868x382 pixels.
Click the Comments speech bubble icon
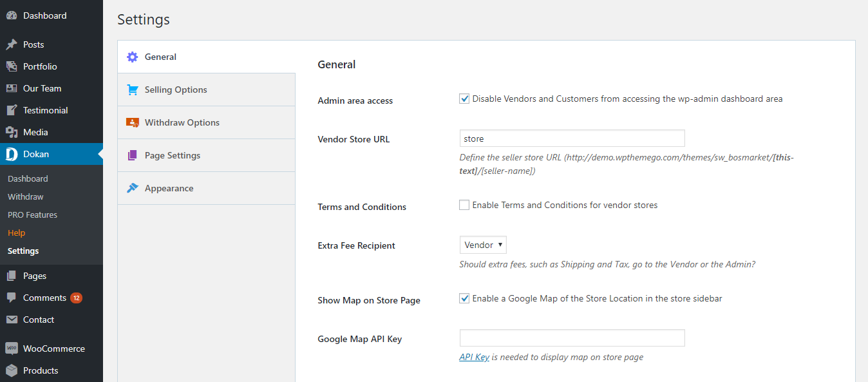pyautogui.click(x=12, y=298)
